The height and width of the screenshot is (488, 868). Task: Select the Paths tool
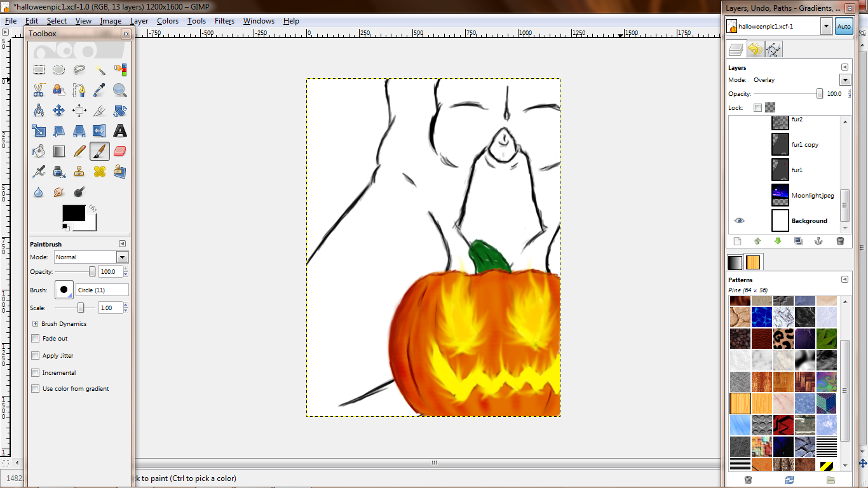79,90
